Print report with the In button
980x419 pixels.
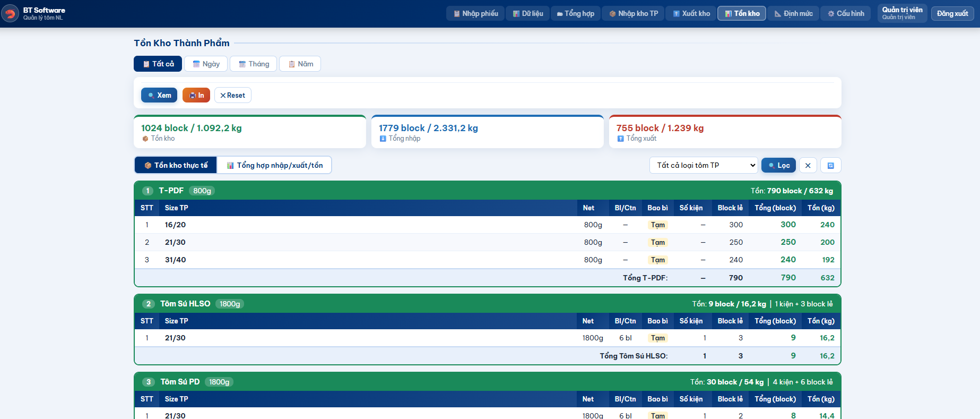(196, 96)
